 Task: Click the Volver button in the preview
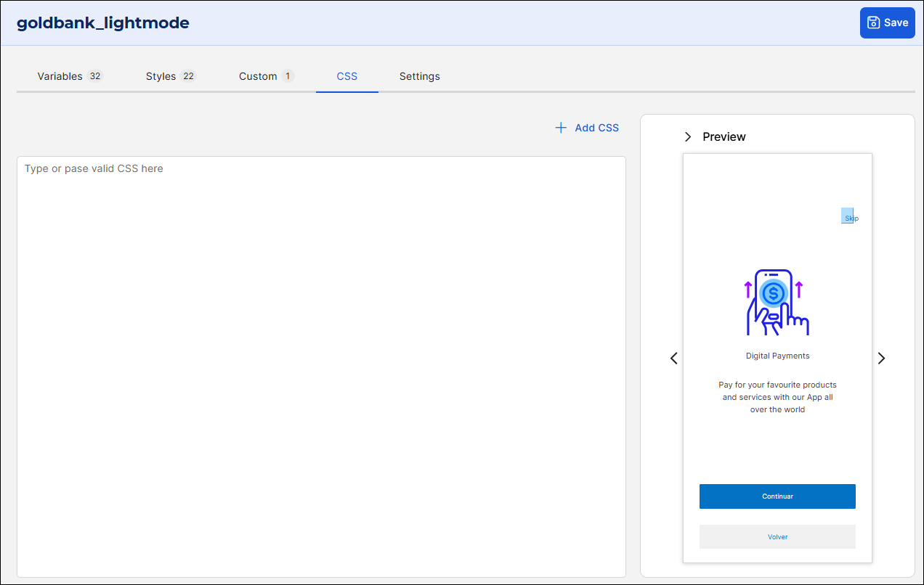777,536
